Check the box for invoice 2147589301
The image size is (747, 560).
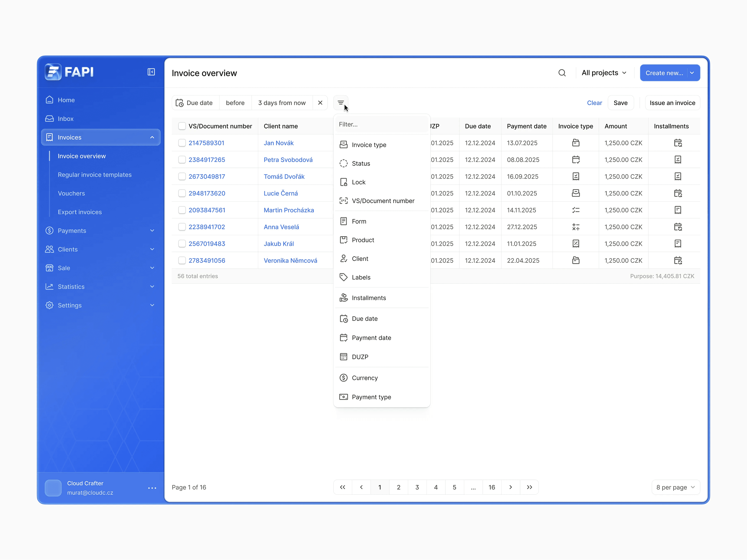tap(182, 143)
